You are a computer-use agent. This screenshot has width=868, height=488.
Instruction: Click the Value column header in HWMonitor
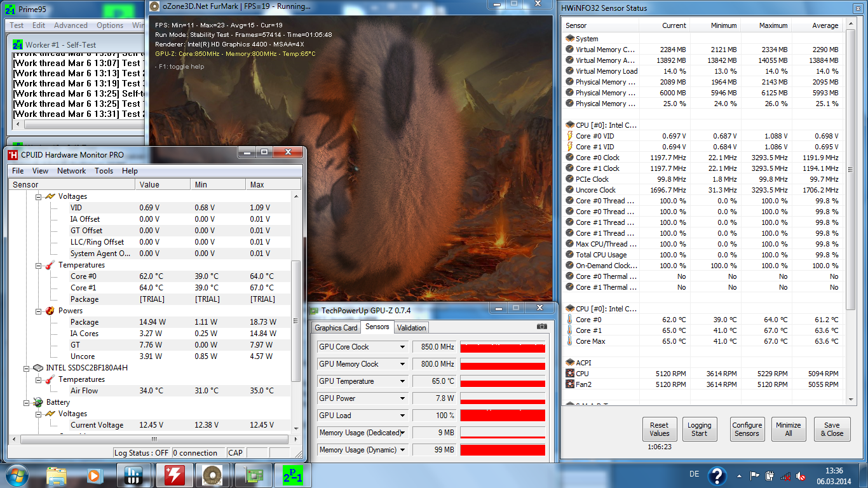coord(163,185)
